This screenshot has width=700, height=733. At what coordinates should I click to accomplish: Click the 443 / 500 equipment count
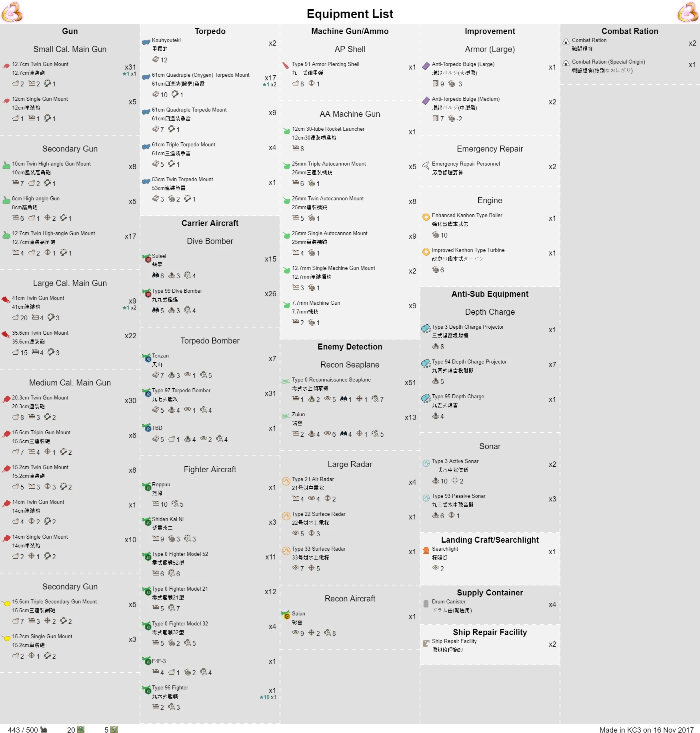point(23,730)
